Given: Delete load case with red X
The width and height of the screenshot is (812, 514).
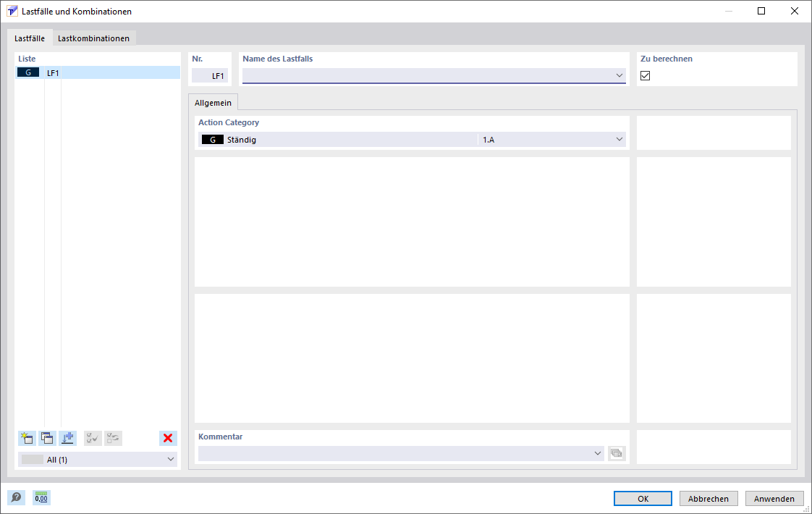Looking at the screenshot, I should click(x=168, y=439).
